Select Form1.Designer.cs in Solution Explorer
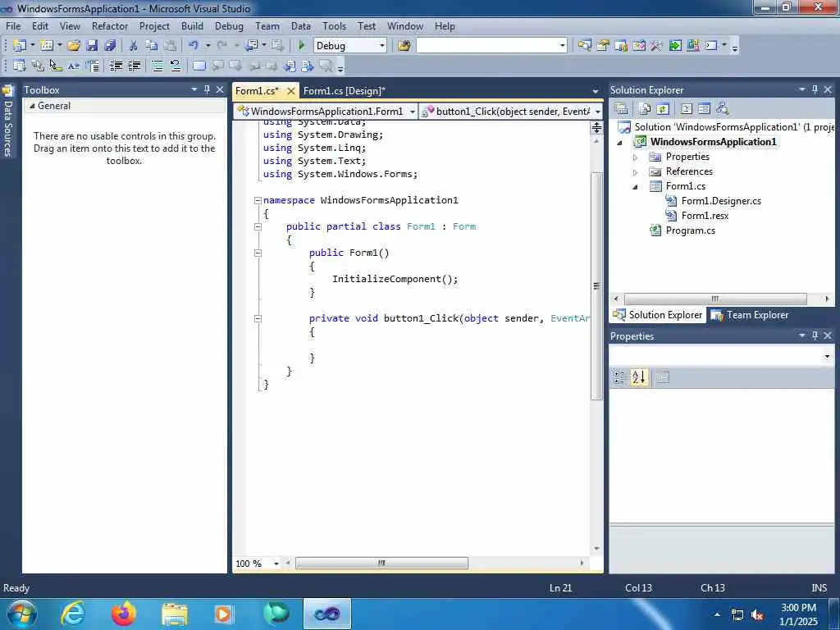The width and height of the screenshot is (840, 630). pos(720,201)
